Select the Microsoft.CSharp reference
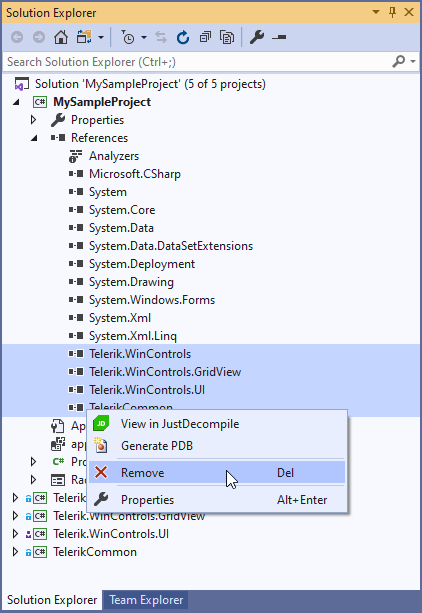The height and width of the screenshot is (613, 422). (135, 174)
